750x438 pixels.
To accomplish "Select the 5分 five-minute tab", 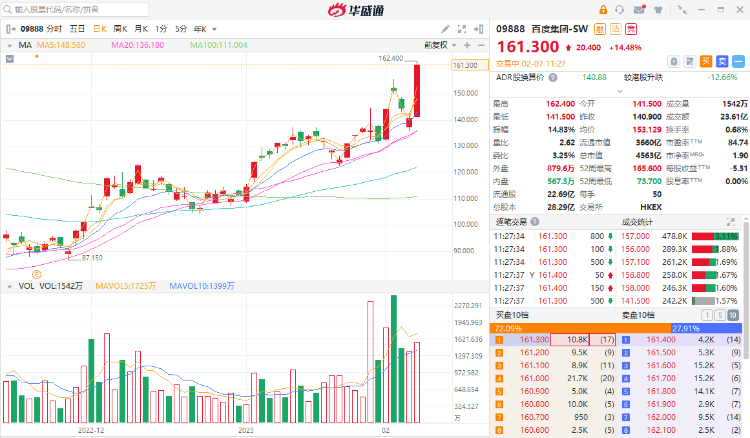I will [181, 29].
